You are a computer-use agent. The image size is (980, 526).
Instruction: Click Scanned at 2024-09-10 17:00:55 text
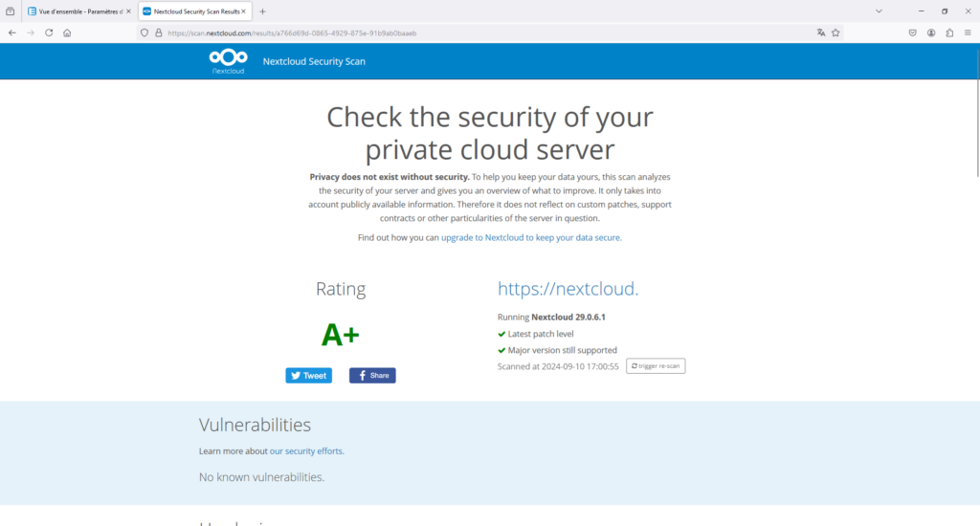coord(558,366)
